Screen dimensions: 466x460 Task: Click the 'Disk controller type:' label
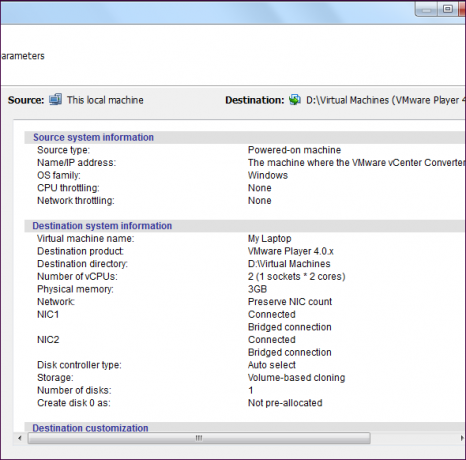click(79, 365)
